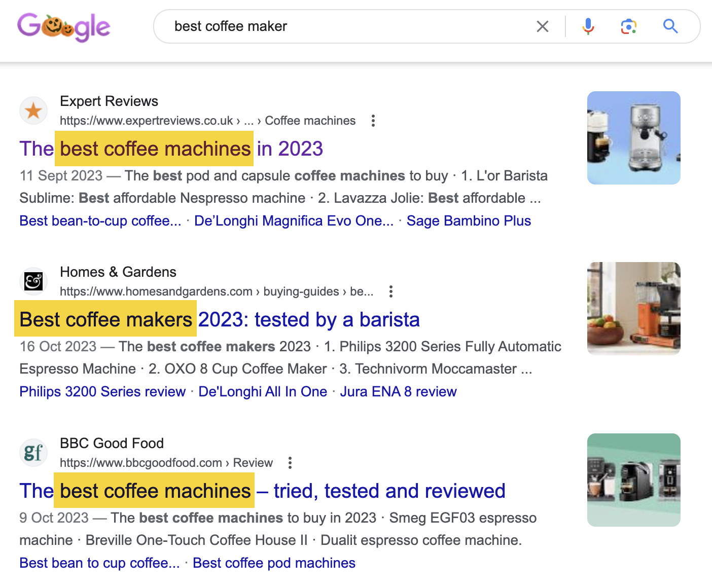Click the Expert Reviews star favicon
Viewport: 712px width, 588px height.
33,110
